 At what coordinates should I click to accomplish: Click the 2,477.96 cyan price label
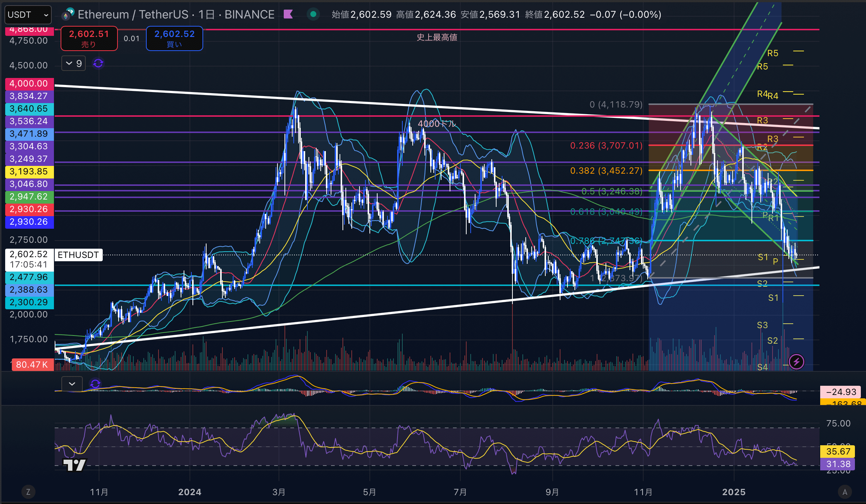click(29, 277)
